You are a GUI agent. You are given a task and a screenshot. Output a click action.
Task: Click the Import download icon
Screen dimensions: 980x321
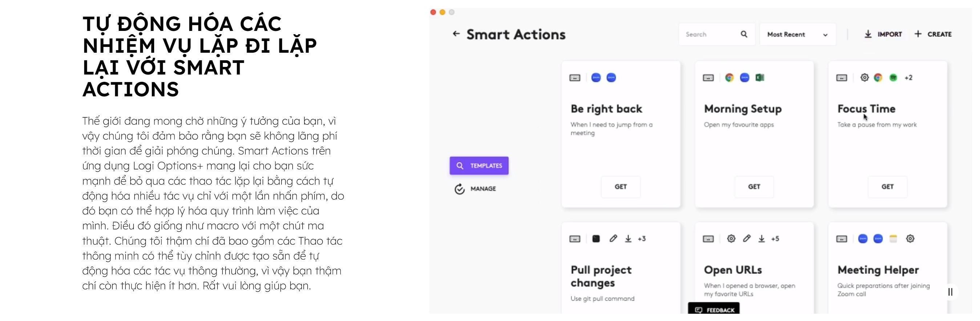pyautogui.click(x=868, y=34)
